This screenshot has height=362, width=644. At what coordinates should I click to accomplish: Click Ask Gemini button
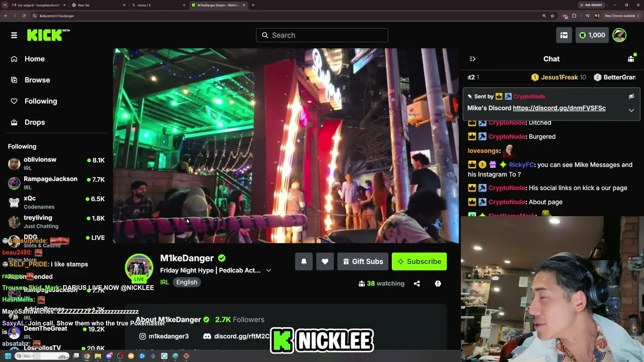(x=591, y=5)
